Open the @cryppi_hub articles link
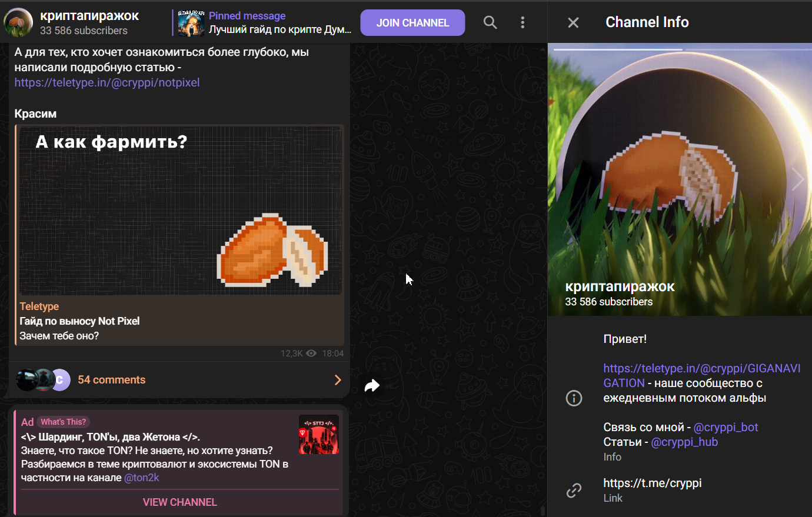Viewport: 812px width, 517px height. (684, 442)
